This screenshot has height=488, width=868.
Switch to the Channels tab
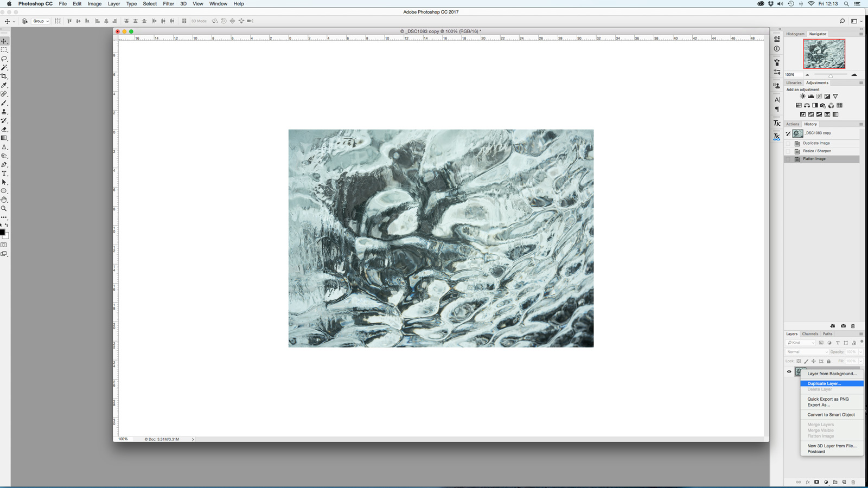(810, 334)
